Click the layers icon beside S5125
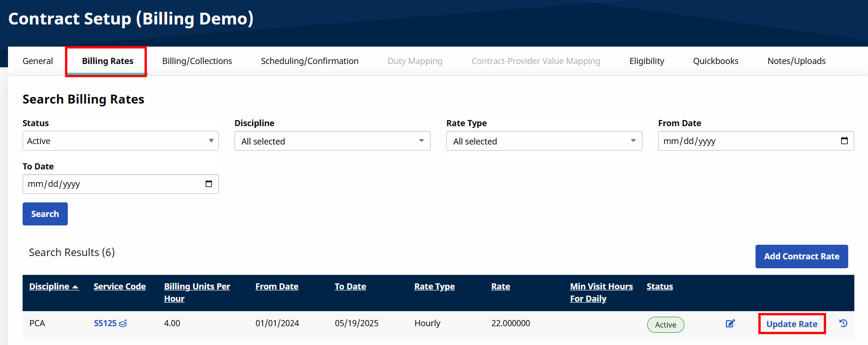This screenshot has width=868, height=345. (123, 324)
